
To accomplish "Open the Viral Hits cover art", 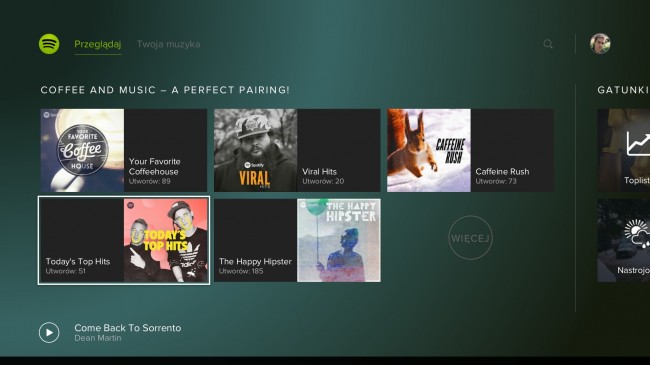I will [x=255, y=150].
